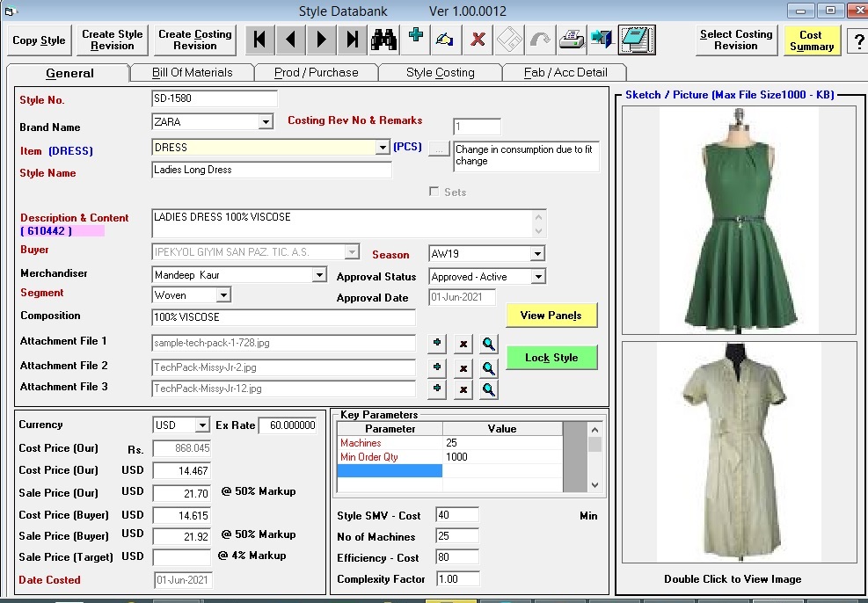Image resolution: width=868 pixels, height=603 pixels.
Task: Click the highlighted blank parameter cell
Action: coord(390,471)
